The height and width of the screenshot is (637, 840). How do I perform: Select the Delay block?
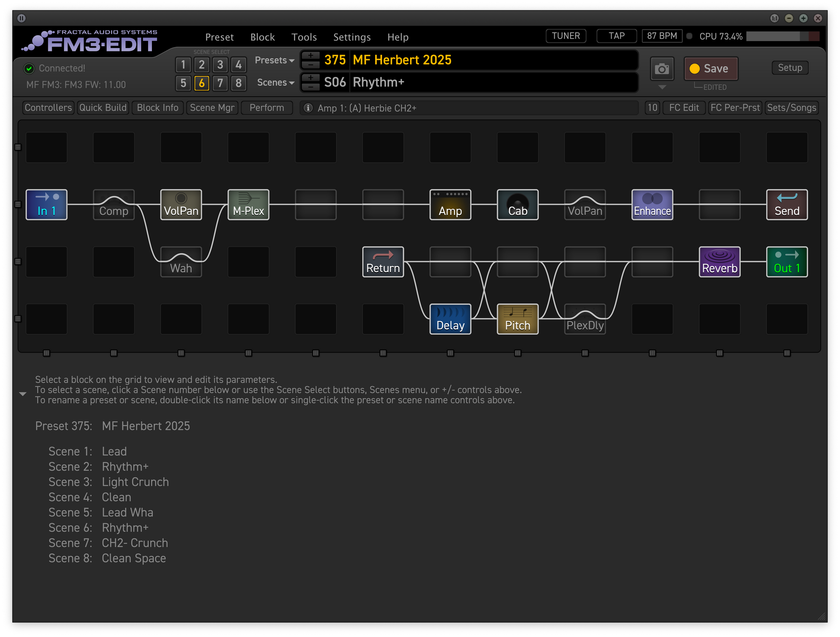[450, 319]
